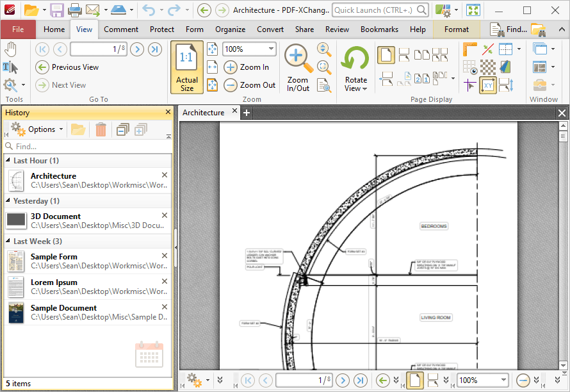Click the vertical document scrollbar
This screenshot has width=570, height=392.
click(563, 246)
